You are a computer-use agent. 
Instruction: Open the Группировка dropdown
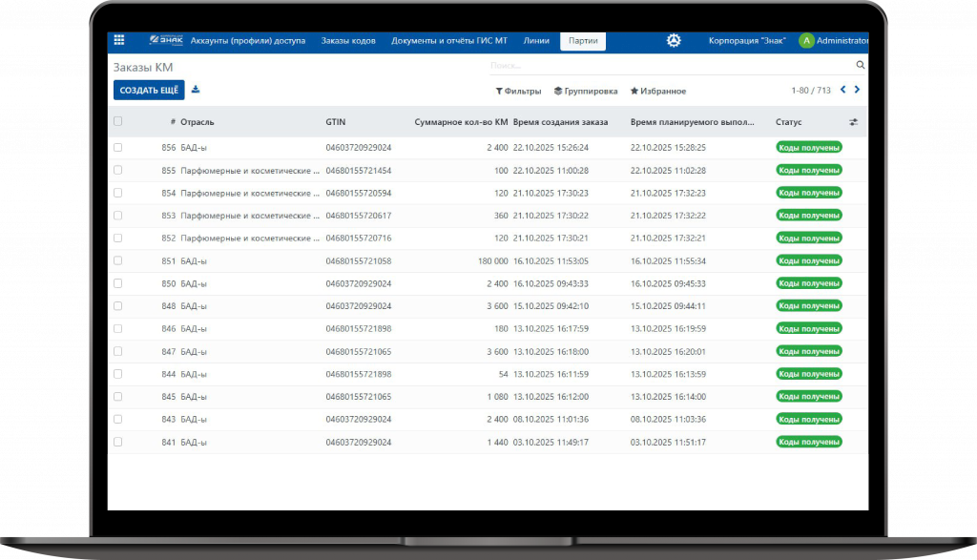click(586, 91)
